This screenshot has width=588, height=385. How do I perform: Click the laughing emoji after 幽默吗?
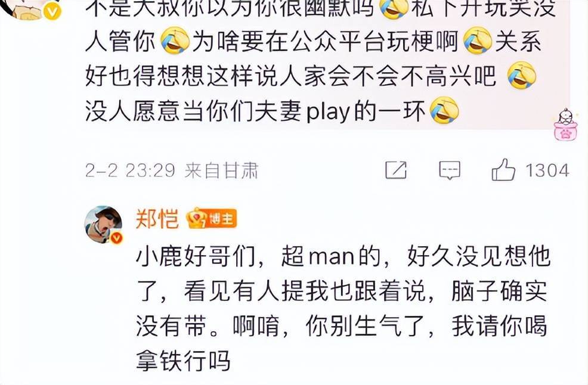394,8
